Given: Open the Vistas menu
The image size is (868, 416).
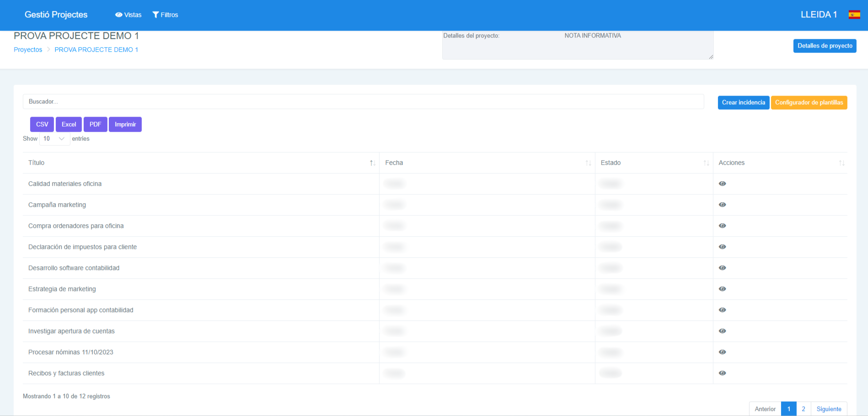Looking at the screenshot, I should click(129, 15).
